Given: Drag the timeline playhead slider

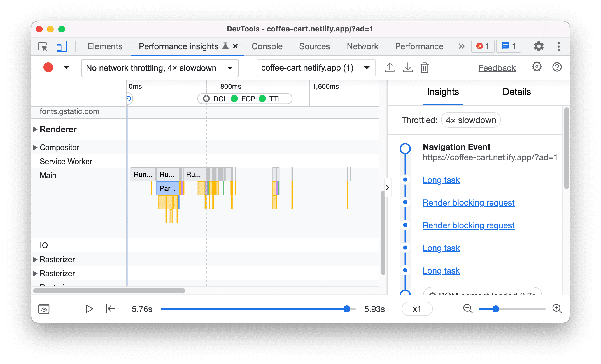Looking at the screenshot, I should tap(346, 309).
